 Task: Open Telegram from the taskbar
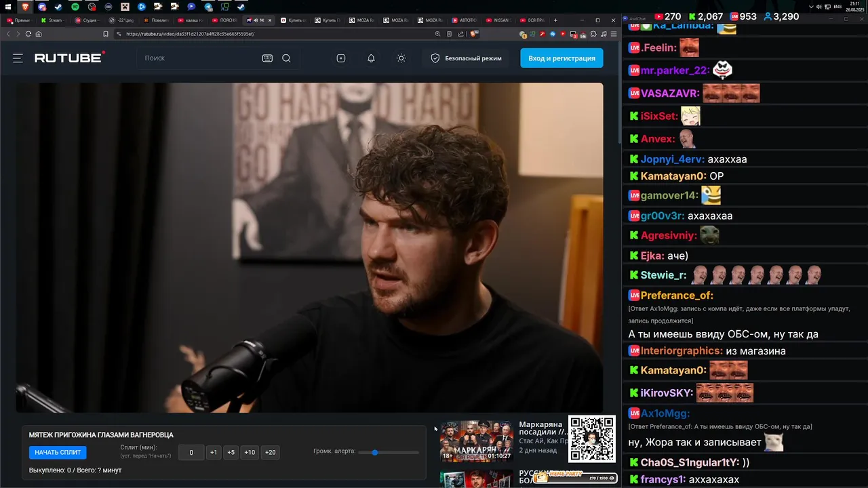208,7
